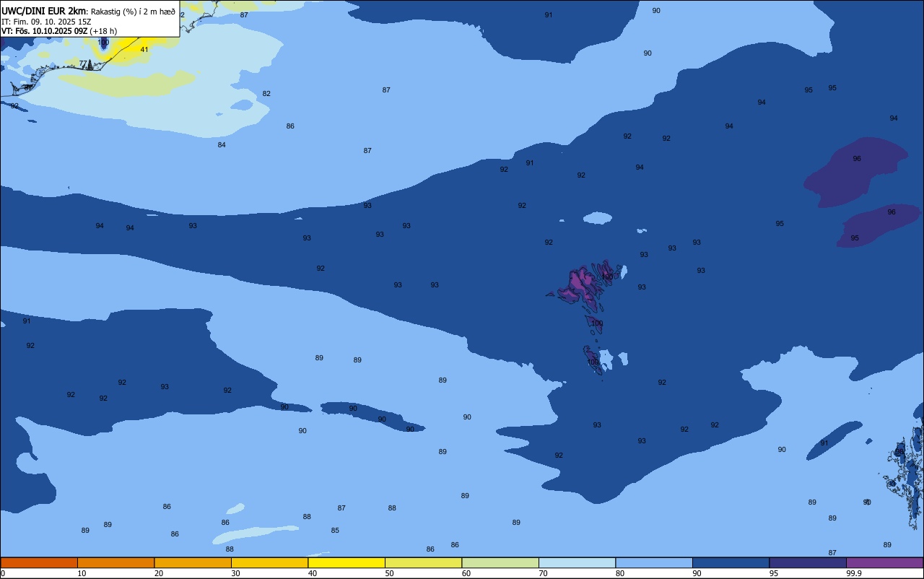Click the "(+18 h)" forecast offset text
The image size is (924, 579).
point(104,31)
